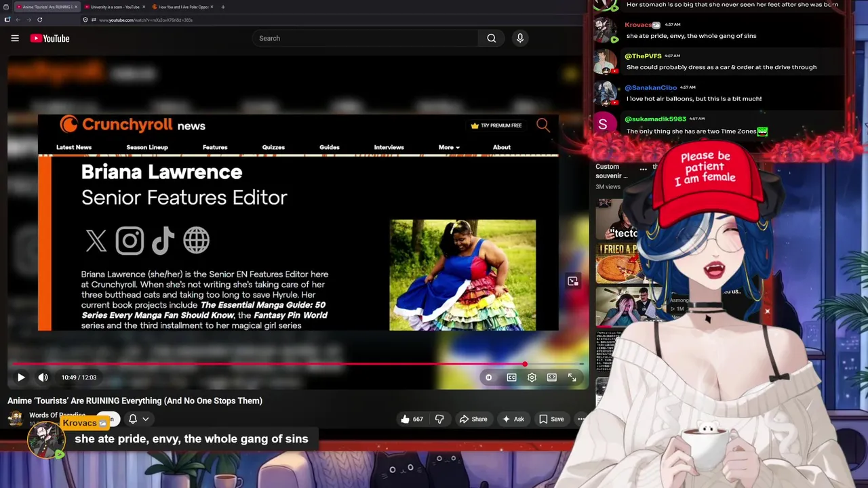Switch to the 'University is a scam' browser tab
The image size is (868, 488).
pos(115,7)
